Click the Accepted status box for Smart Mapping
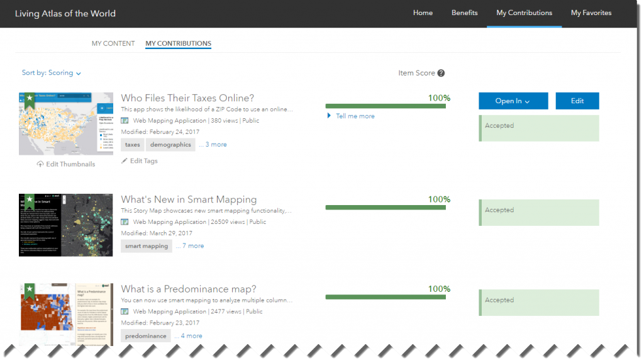Screen dimensions: 644x363 539,212
